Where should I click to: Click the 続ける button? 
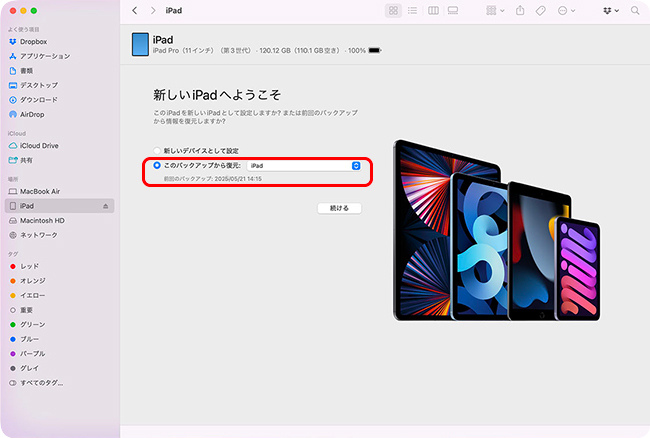[x=339, y=208]
